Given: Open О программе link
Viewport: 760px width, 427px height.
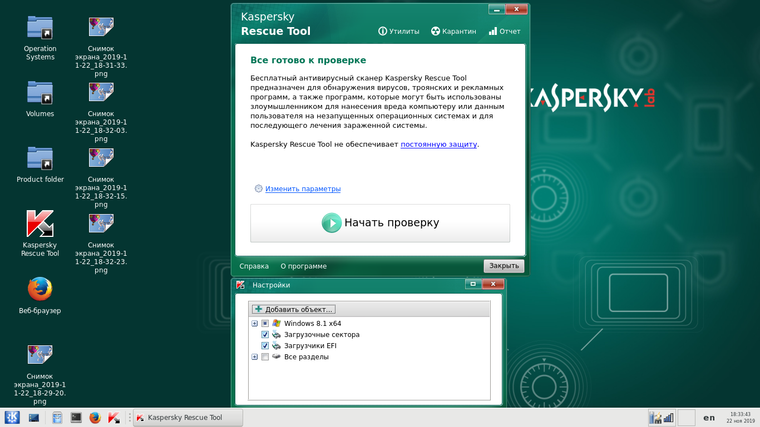Looking at the screenshot, I should point(303,266).
